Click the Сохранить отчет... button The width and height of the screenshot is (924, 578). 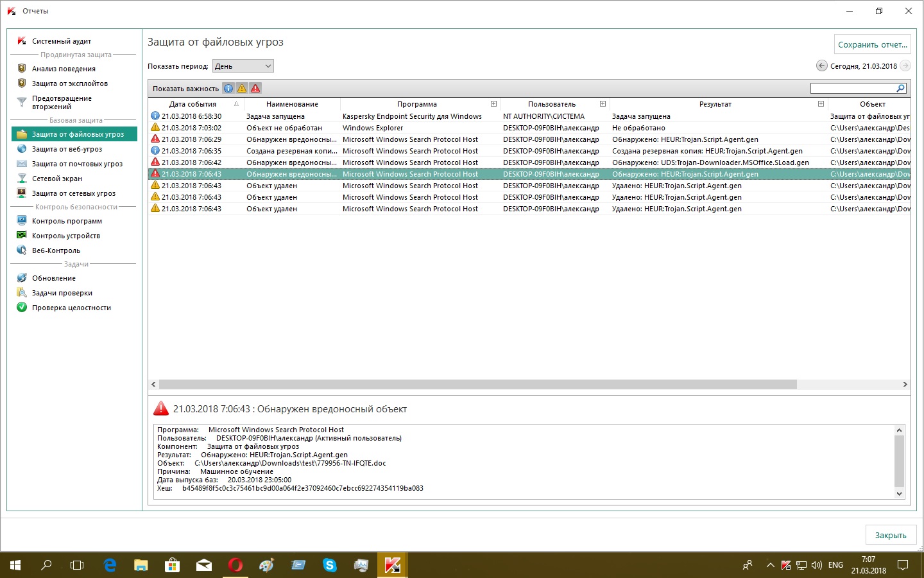pos(873,44)
